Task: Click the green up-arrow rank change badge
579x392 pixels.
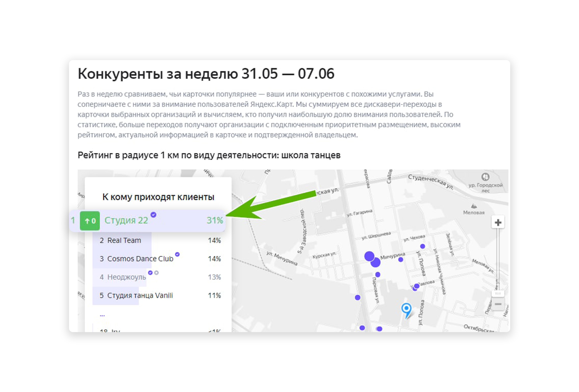Action: click(x=90, y=221)
